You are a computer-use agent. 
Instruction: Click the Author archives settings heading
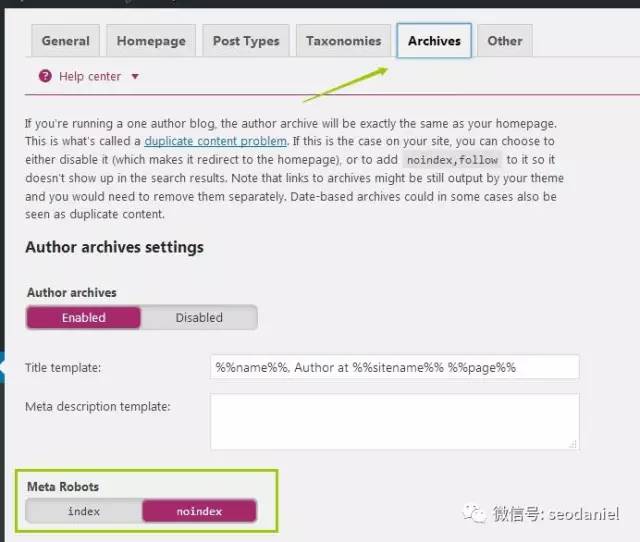click(114, 247)
